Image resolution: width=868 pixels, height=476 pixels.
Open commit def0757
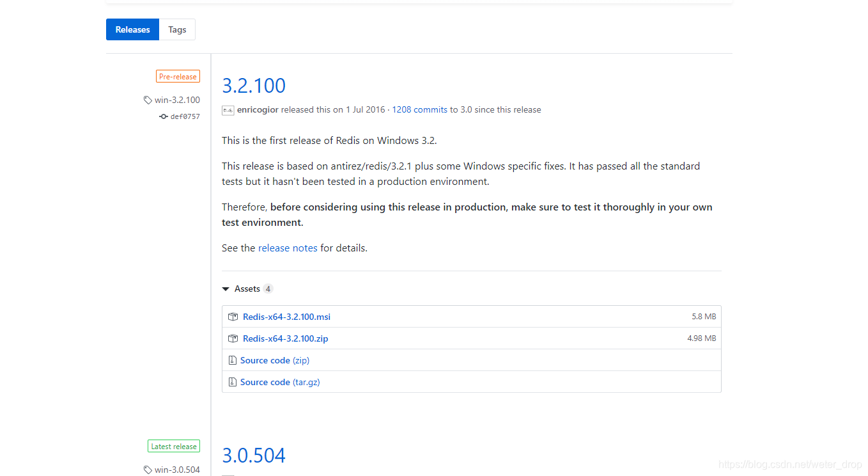[185, 116]
